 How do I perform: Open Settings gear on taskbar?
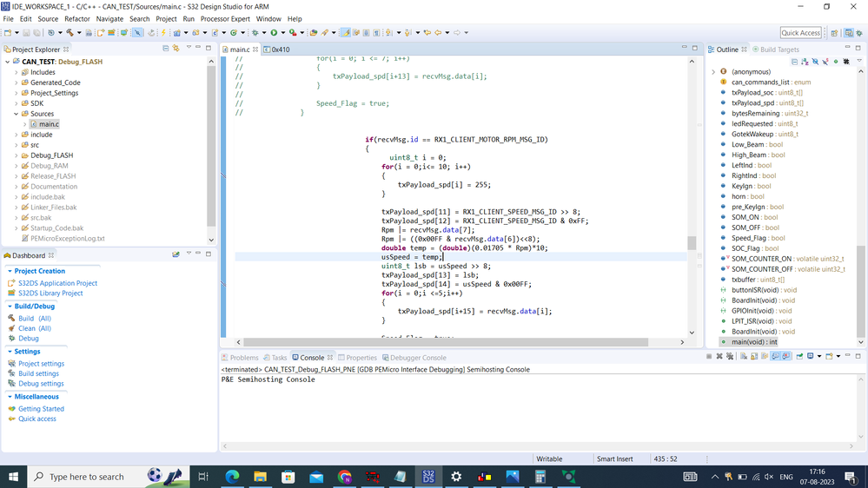click(x=456, y=477)
